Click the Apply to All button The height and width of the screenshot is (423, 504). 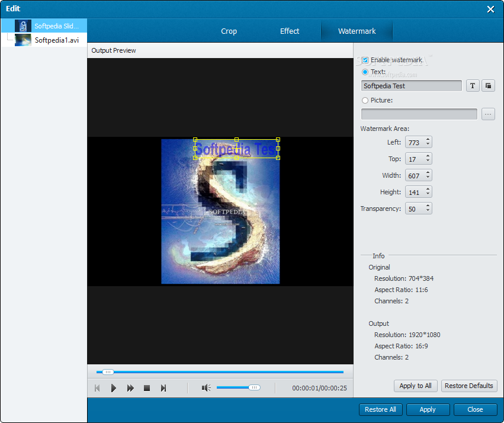(416, 386)
